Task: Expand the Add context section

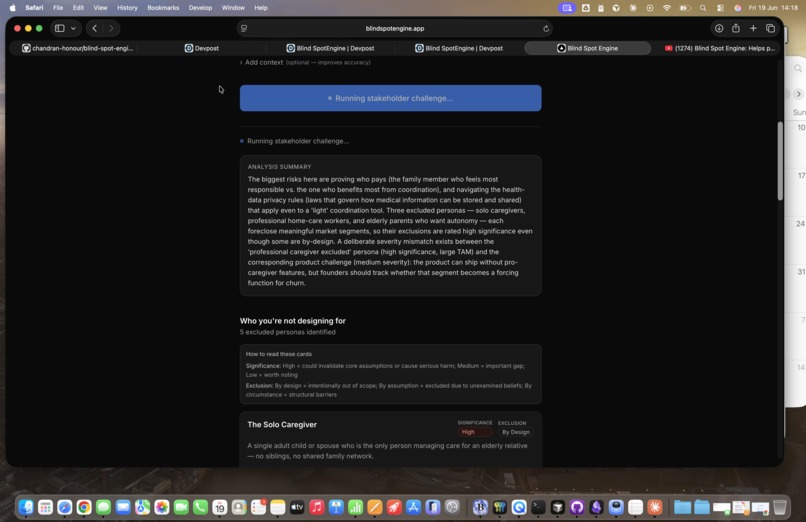Action: pyautogui.click(x=305, y=62)
